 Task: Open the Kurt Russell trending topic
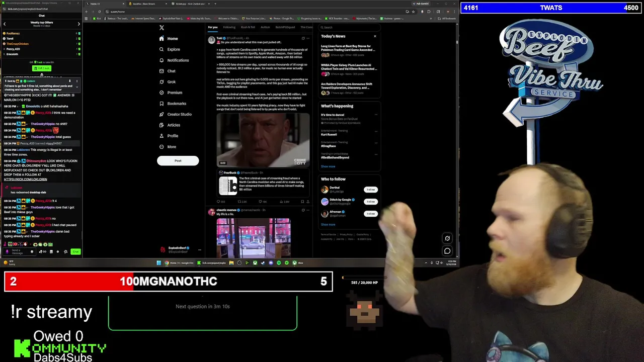point(329,134)
